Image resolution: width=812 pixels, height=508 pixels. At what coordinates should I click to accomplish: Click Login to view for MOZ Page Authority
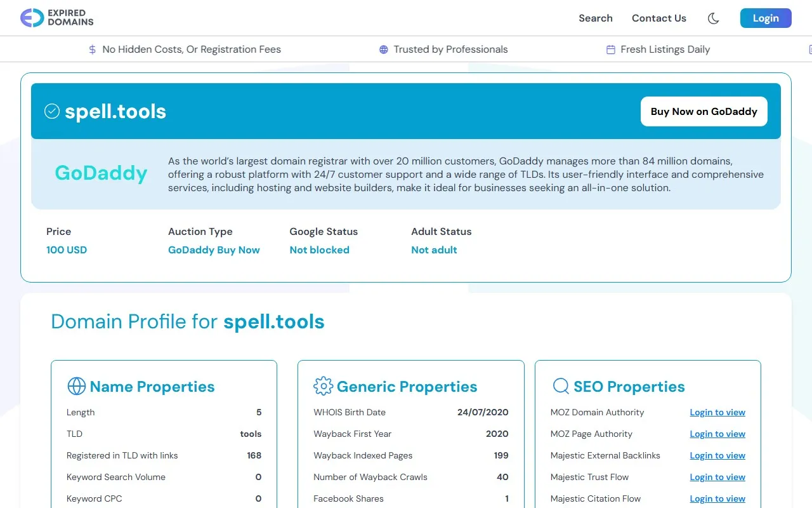pyautogui.click(x=717, y=434)
